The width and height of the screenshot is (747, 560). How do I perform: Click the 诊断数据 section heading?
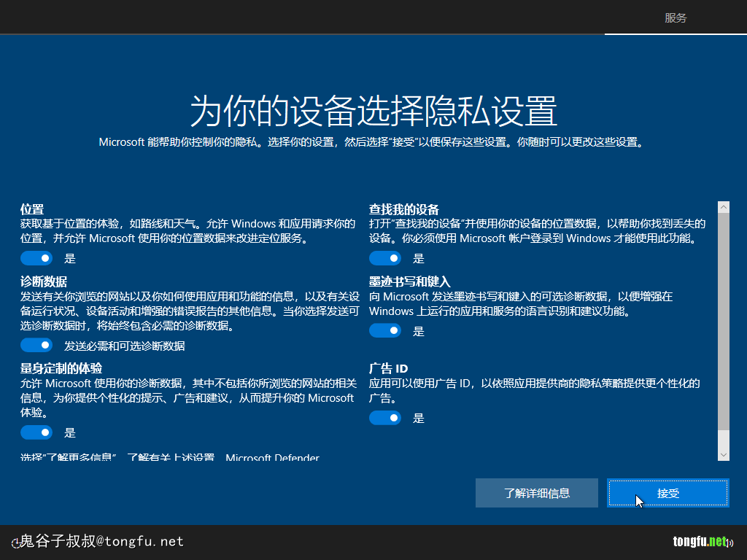[44, 281]
